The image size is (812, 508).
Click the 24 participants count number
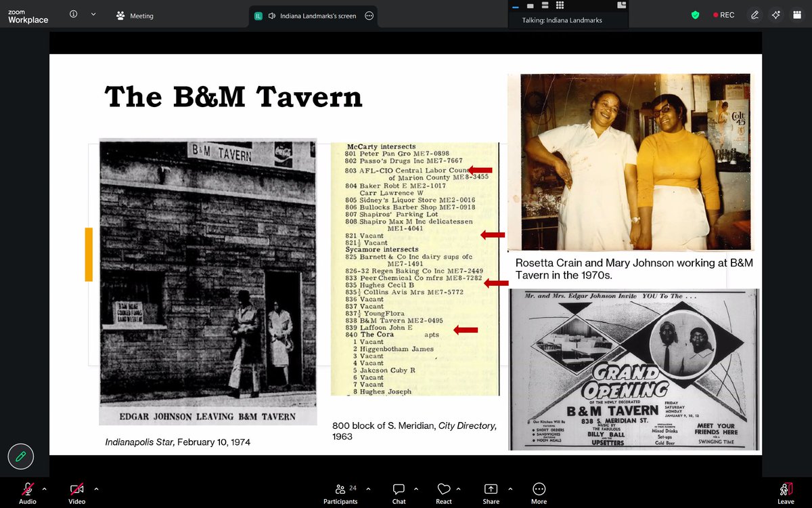(353, 487)
